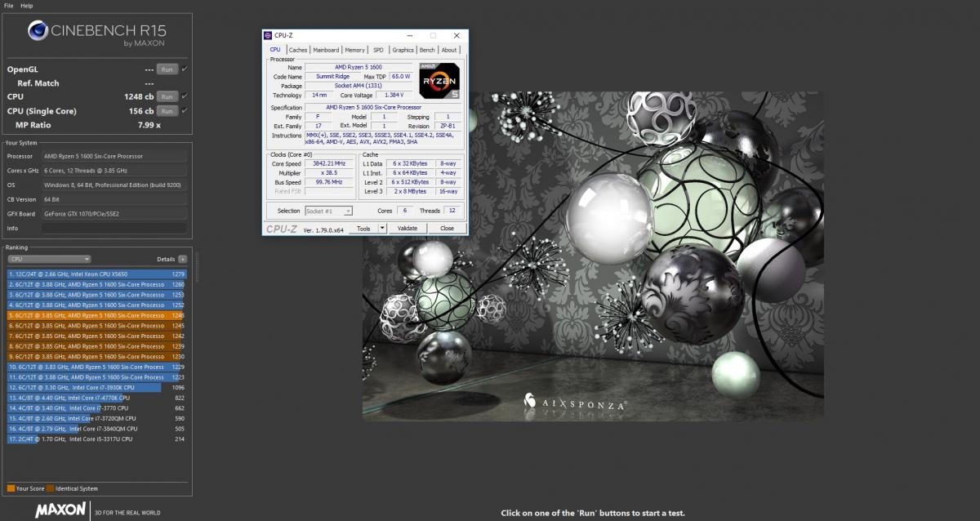The width and height of the screenshot is (980, 521).
Task: Run the OpenGL benchmark
Action: 167,69
